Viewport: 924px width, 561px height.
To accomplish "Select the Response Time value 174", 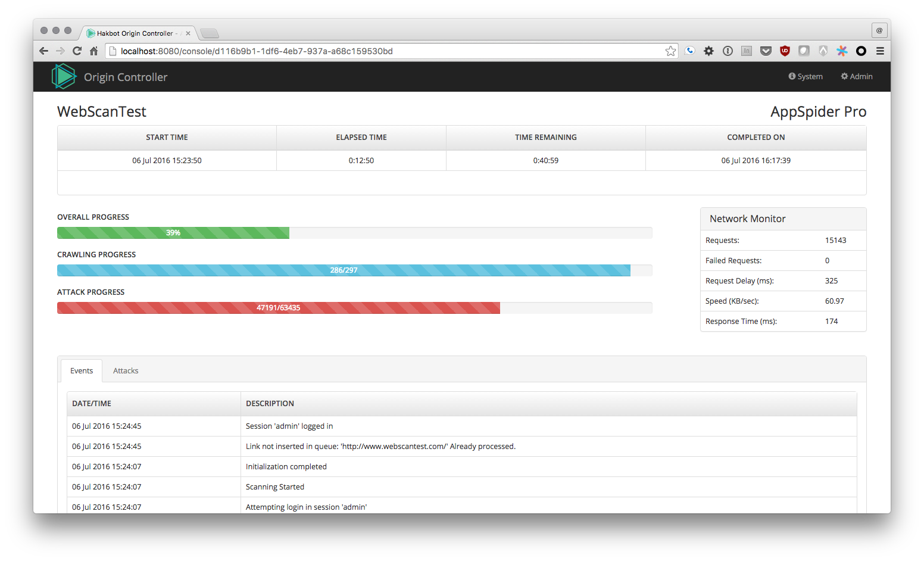I will coord(831,321).
